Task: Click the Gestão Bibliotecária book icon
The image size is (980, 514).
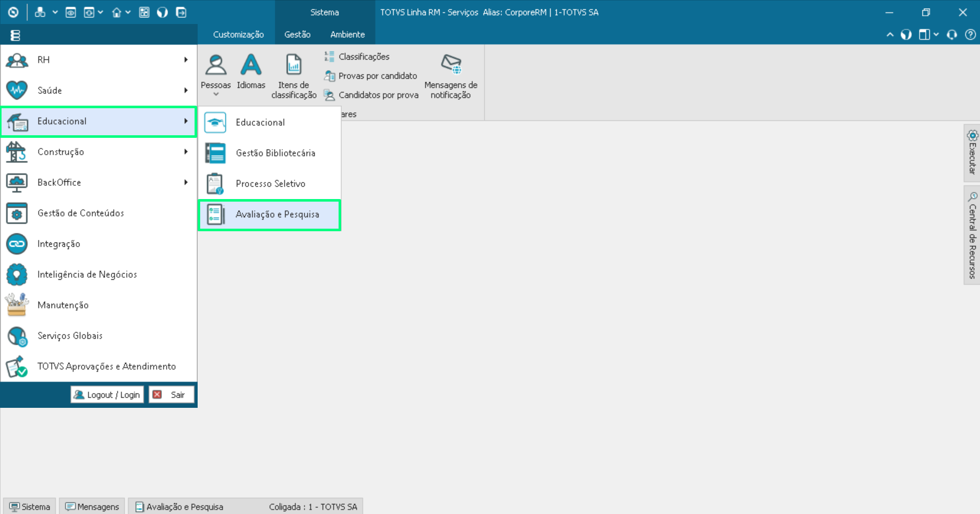Action: (215, 153)
